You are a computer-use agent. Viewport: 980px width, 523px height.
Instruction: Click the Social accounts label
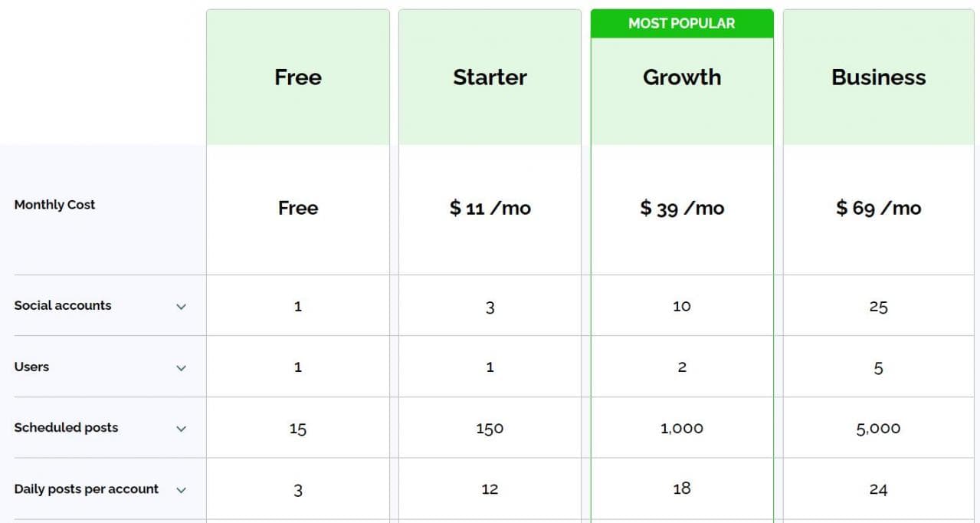coord(63,305)
